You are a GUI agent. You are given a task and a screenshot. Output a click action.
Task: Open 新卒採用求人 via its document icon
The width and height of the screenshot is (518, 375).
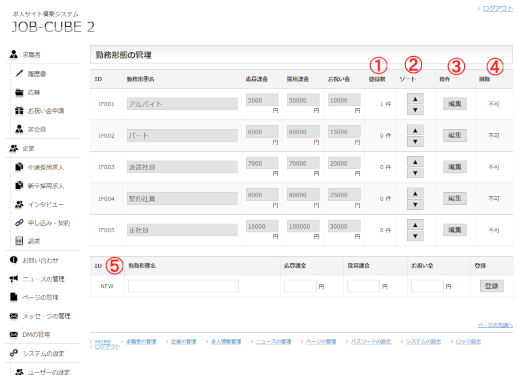(x=19, y=185)
